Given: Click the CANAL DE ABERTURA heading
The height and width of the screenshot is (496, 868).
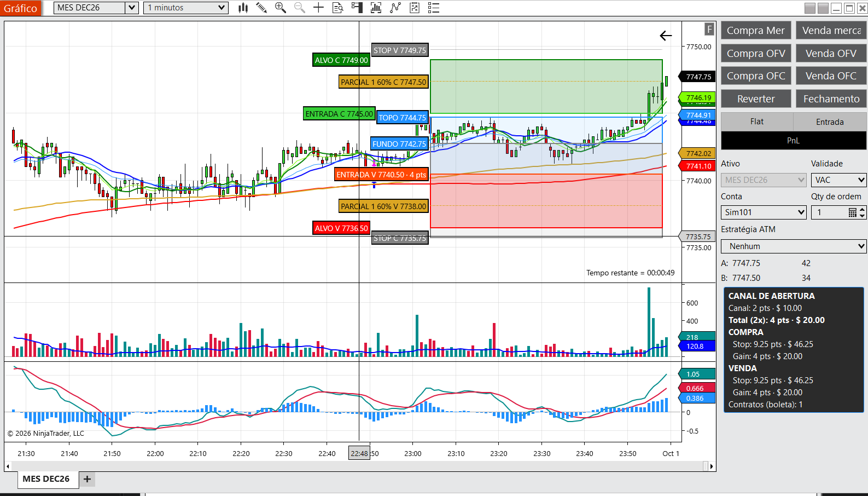Looking at the screenshot, I should (x=771, y=296).
